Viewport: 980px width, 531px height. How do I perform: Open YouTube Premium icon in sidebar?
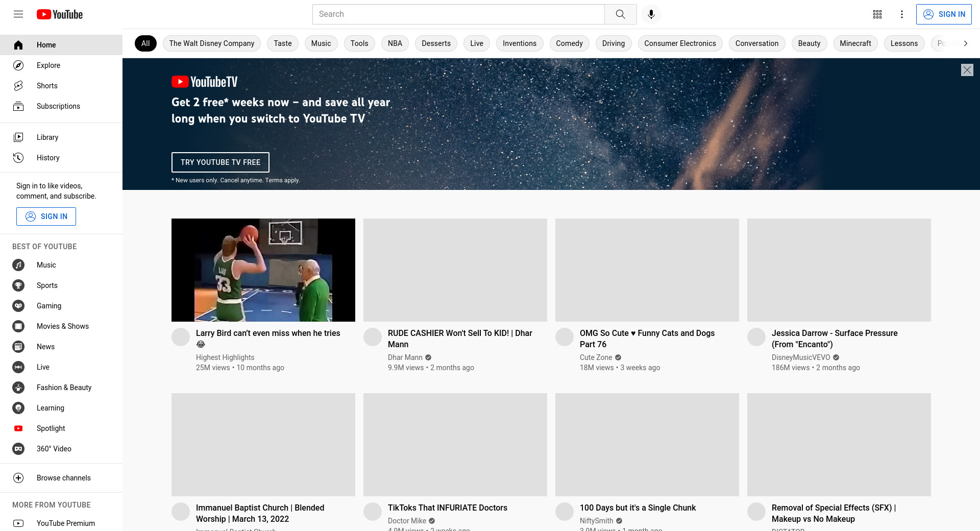18,523
